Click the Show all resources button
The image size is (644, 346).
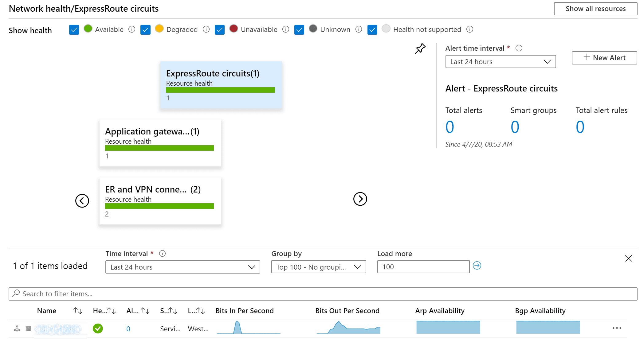(x=595, y=9)
